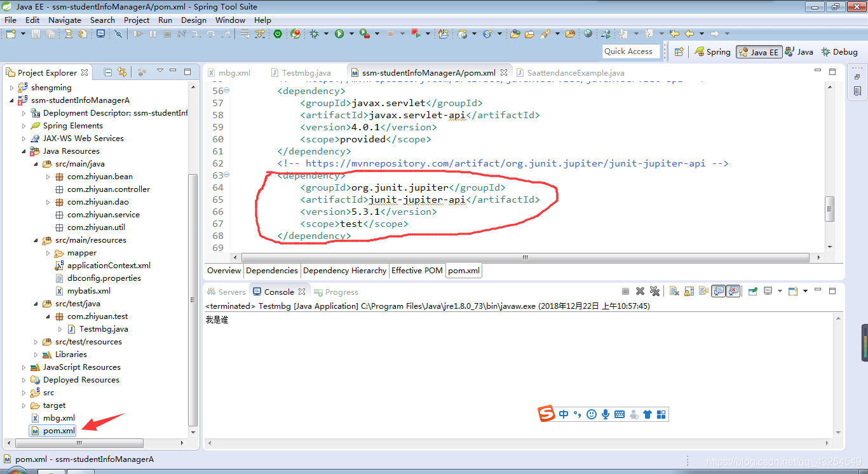Viewport: 868px width, 474px height.
Task: Click the Run Last Tool external icon
Action: [365, 34]
